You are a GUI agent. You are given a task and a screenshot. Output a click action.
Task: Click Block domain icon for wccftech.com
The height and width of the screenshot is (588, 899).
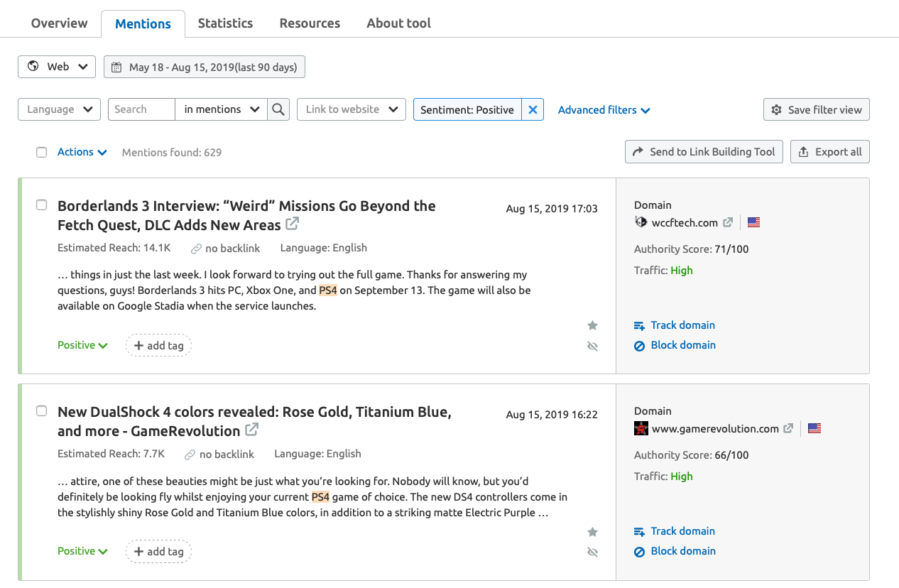pyautogui.click(x=639, y=346)
